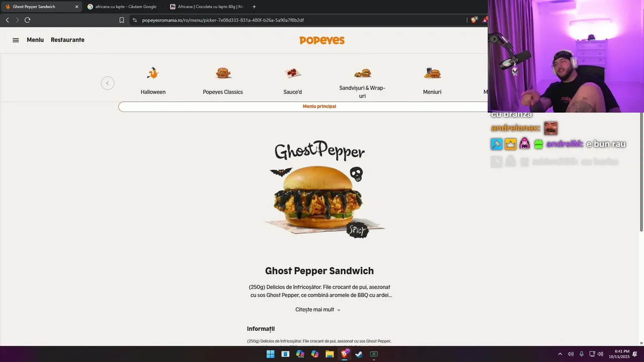Image resolution: width=644 pixels, height=362 pixels.
Task: Click the Popeyes Classics label
Action: tap(223, 92)
